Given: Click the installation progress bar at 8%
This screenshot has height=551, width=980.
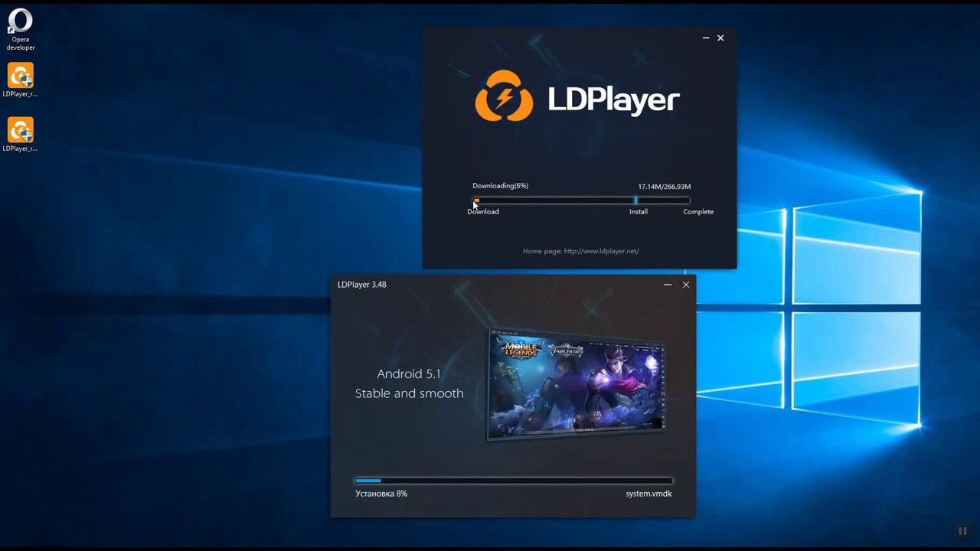Looking at the screenshot, I should click(x=514, y=481).
